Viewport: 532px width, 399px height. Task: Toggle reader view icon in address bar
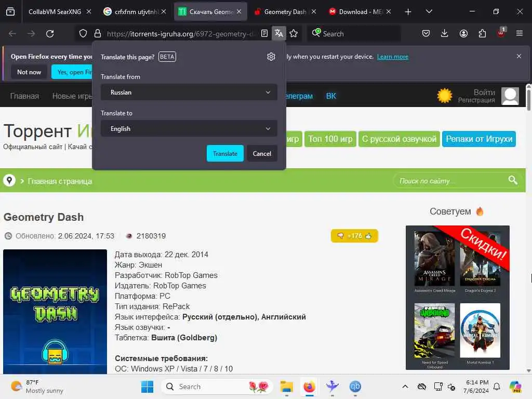[x=264, y=34]
